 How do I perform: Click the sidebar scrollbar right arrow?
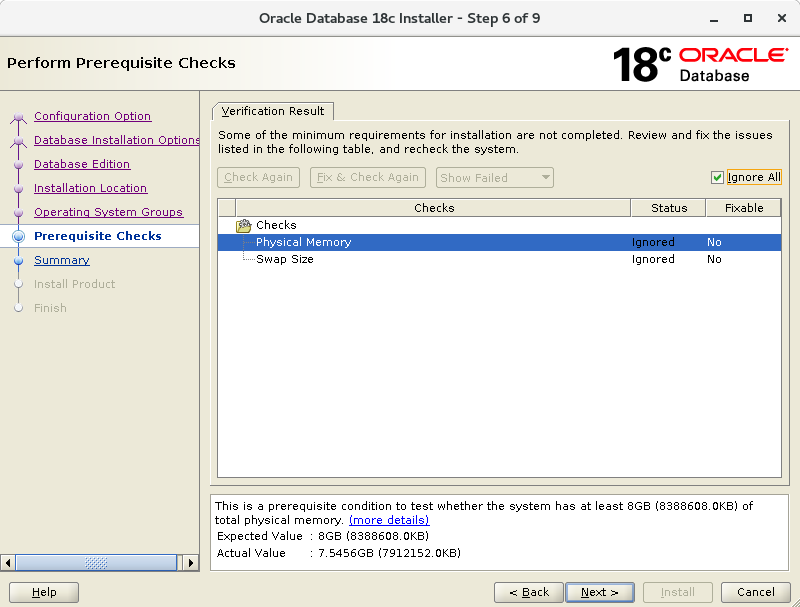pyautogui.click(x=191, y=563)
